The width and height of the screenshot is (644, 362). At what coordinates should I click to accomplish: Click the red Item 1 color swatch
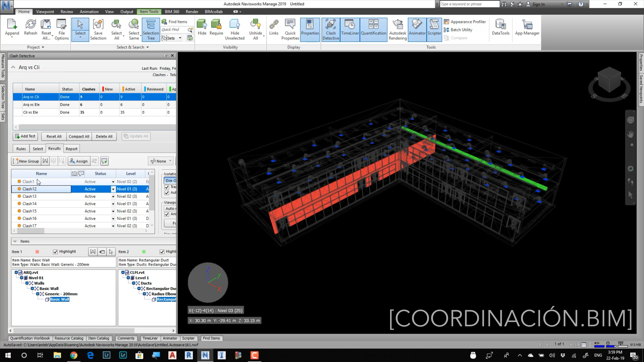click(37, 252)
